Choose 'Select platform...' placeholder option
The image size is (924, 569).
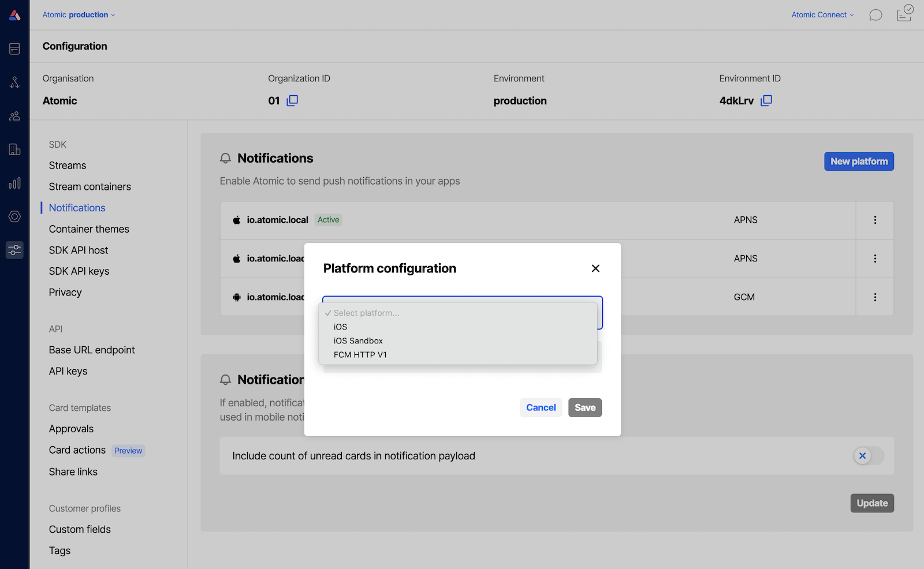(457, 313)
